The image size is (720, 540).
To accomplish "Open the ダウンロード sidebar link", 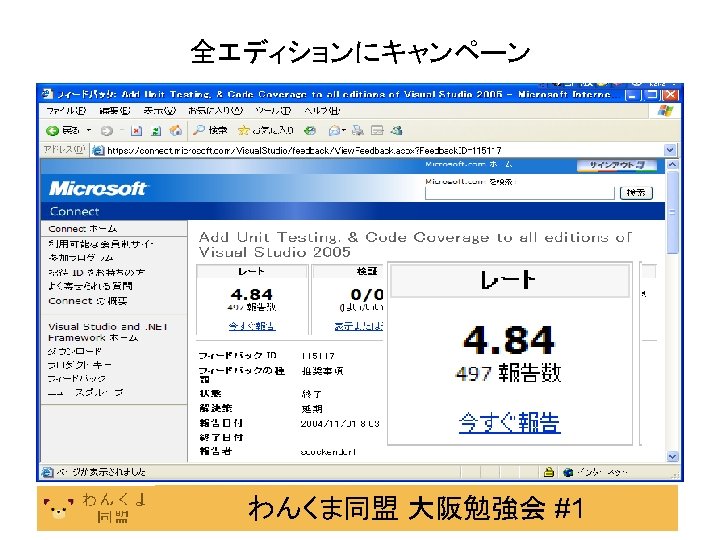I will tap(75, 351).
